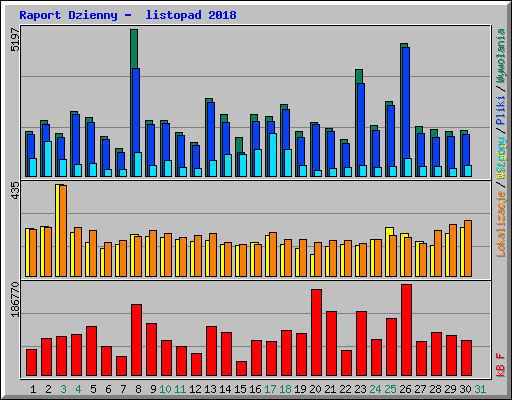Click the Lokalizacje legend label

[501, 224]
